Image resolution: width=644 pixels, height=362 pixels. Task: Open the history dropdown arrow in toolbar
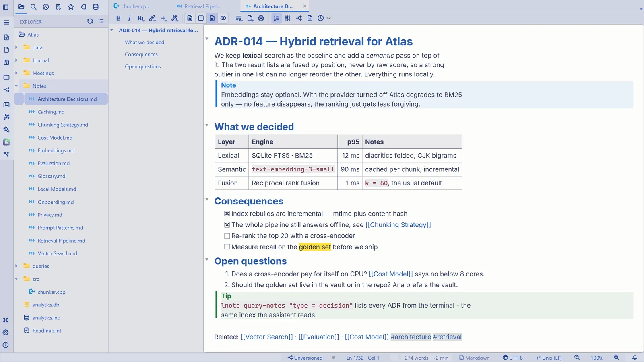[x=329, y=18]
